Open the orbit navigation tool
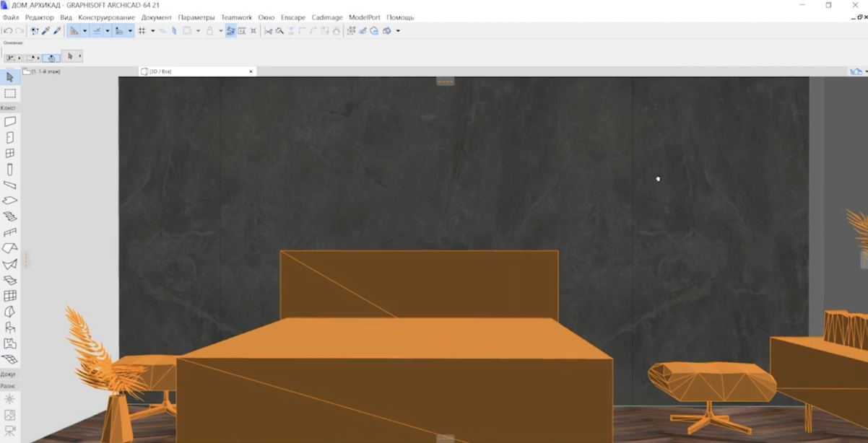868x443 pixels. [388, 30]
